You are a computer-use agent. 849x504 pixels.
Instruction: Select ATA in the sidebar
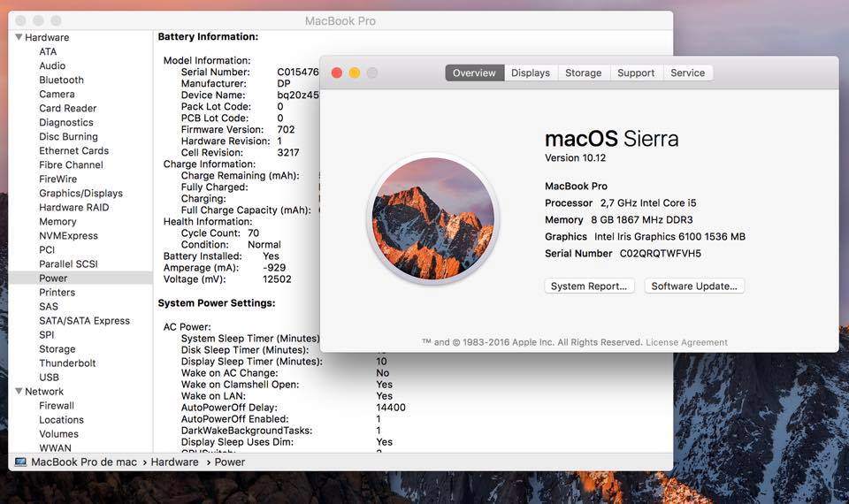48,51
